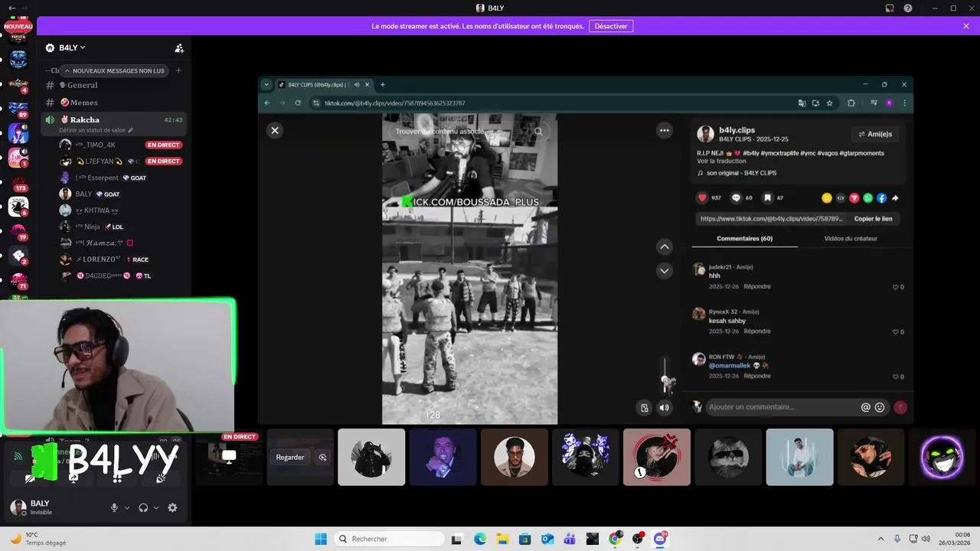Click Windows taskbar Rechercher search box
The image size is (980, 551).
(x=387, y=539)
